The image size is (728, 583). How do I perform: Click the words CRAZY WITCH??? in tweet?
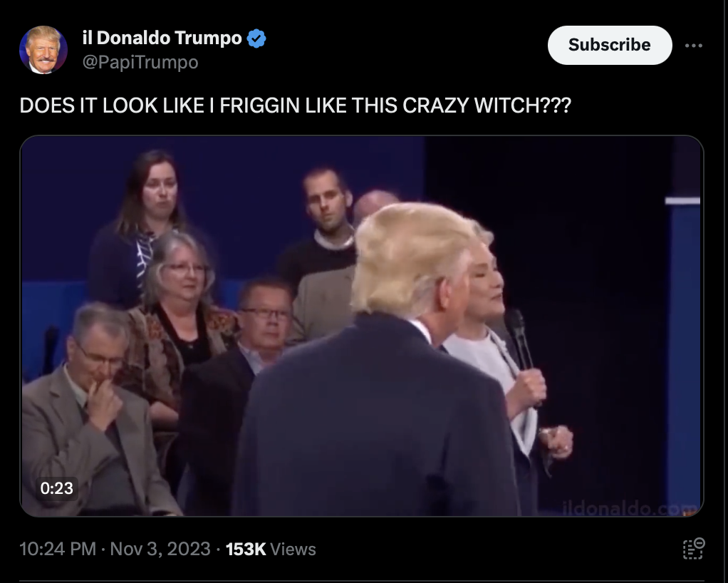(x=487, y=106)
